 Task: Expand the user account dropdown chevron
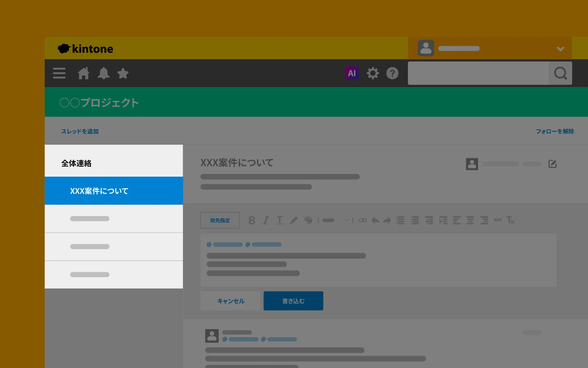[560, 49]
